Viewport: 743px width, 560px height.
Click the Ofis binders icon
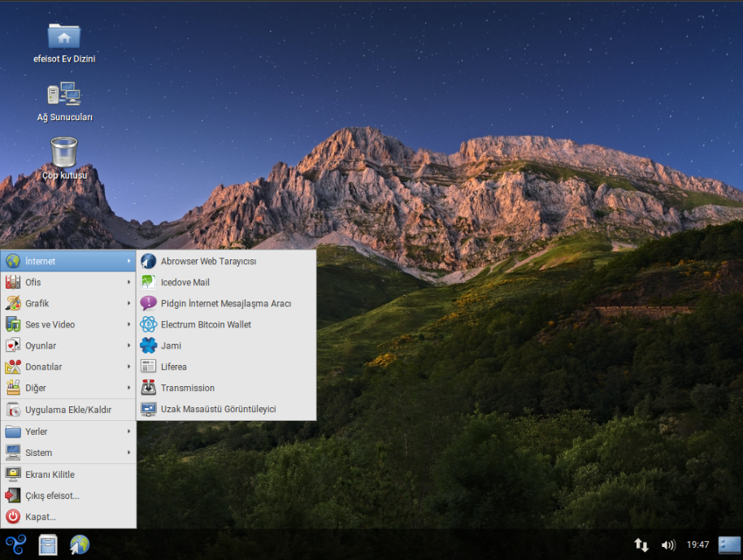[x=13, y=282]
